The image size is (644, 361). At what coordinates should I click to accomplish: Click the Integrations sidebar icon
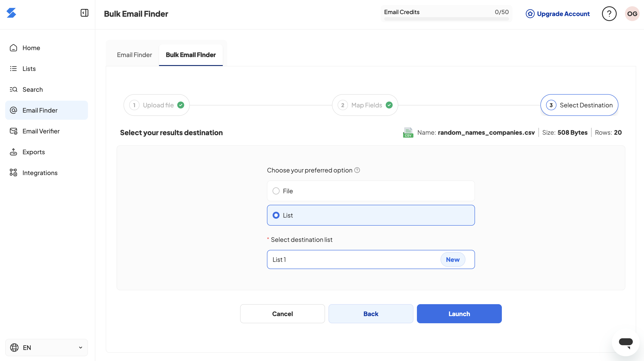(x=13, y=172)
